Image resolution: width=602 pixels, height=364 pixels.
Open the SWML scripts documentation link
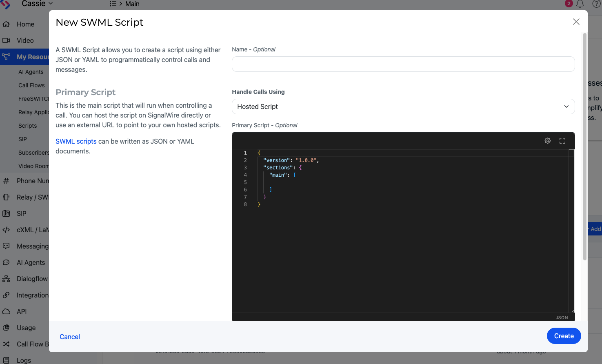point(76,141)
